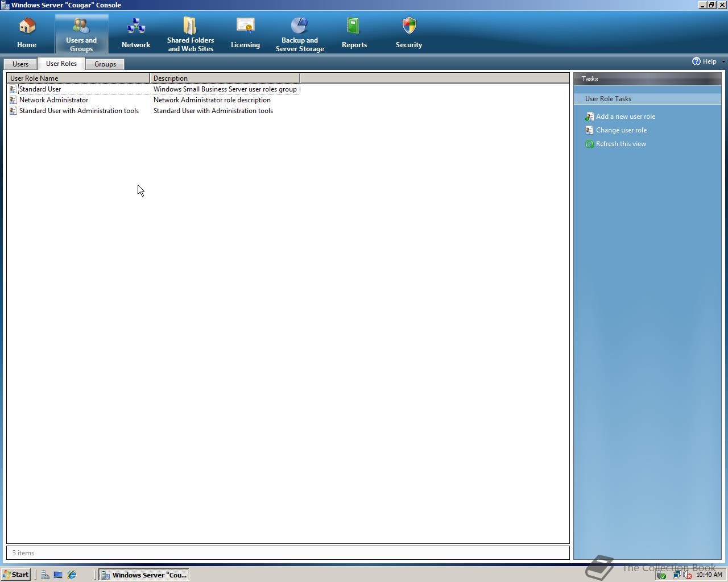Image resolution: width=728 pixels, height=582 pixels.
Task: Select the Standard User role row
Action: [154, 89]
